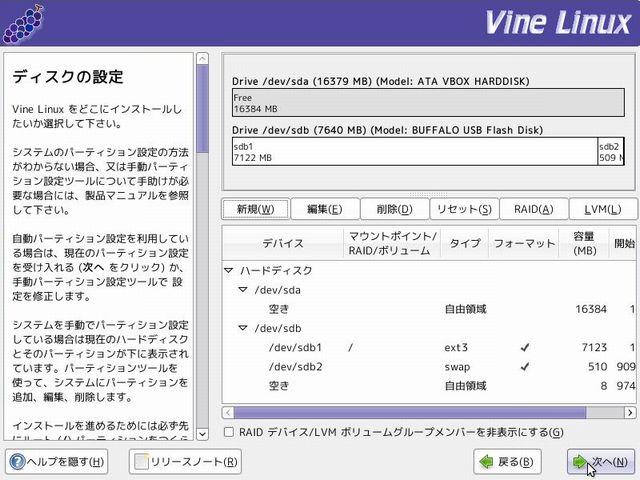The image size is (640, 480).
Task: Collapse the /dev/sdb tree node
Action: pyautogui.click(x=243, y=328)
